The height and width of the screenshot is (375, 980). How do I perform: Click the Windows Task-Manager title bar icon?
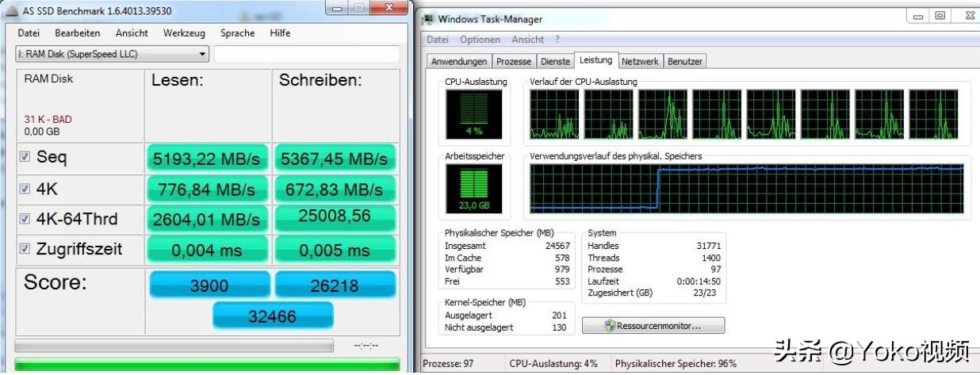coord(428,19)
